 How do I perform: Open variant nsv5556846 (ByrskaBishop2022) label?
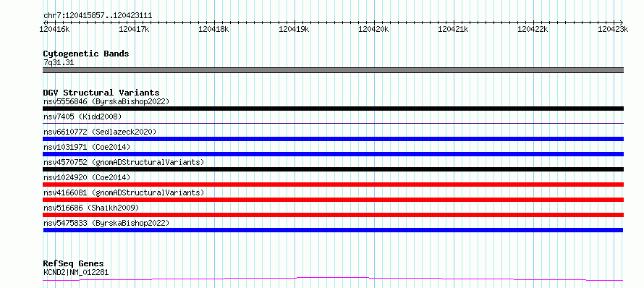pyautogui.click(x=106, y=101)
